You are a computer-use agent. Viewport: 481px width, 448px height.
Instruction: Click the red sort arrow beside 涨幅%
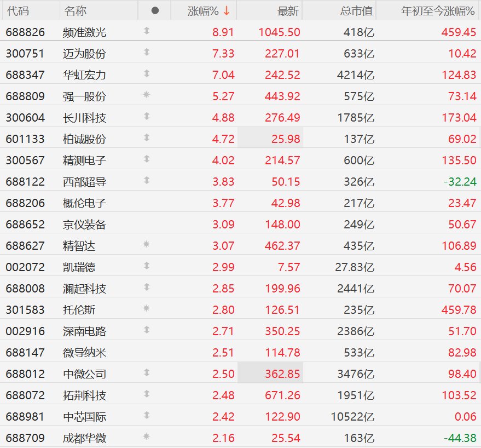click(x=227, y=11)
